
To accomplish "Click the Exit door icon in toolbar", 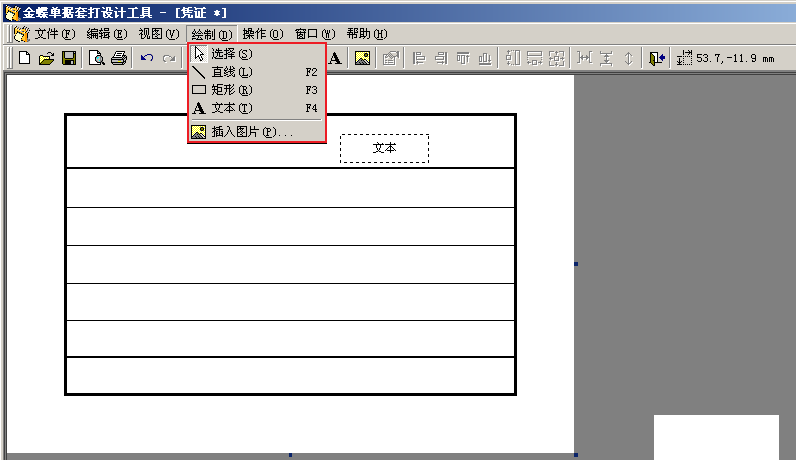I will 656,58.
